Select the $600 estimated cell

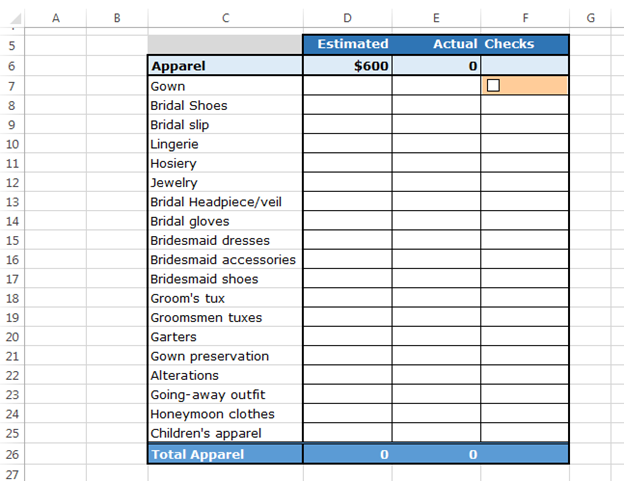(347, 66)
